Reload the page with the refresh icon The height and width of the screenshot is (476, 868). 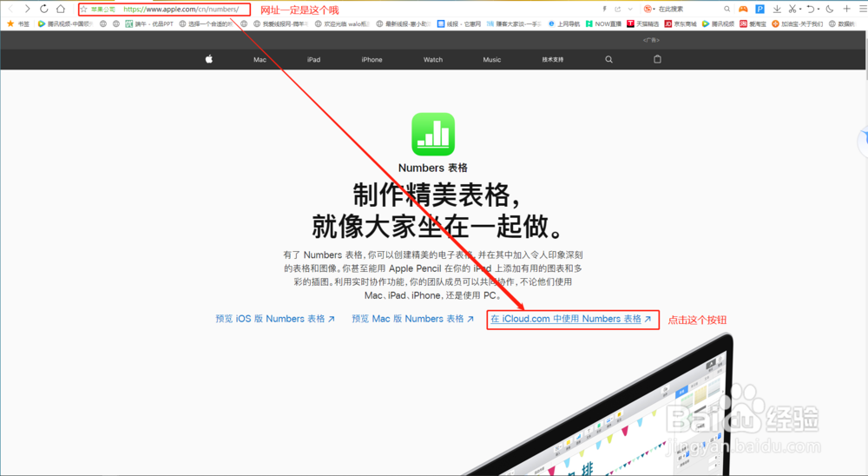(43, 9)
